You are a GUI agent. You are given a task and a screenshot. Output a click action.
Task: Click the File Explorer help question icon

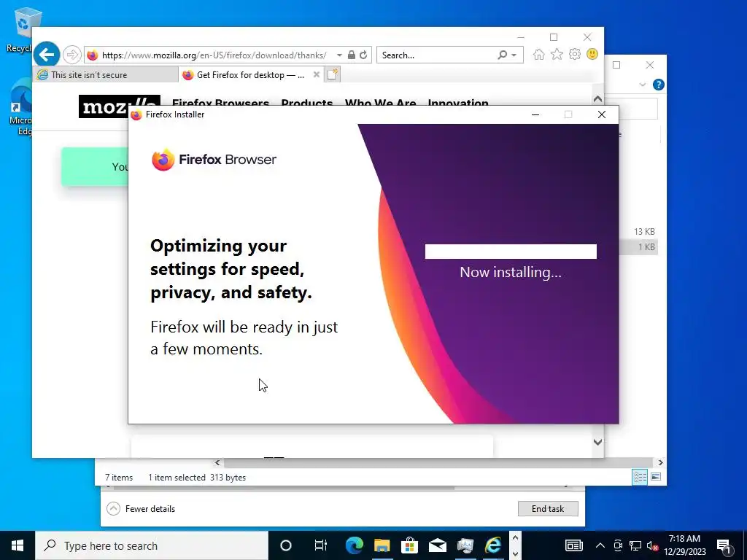click(659, 85)
